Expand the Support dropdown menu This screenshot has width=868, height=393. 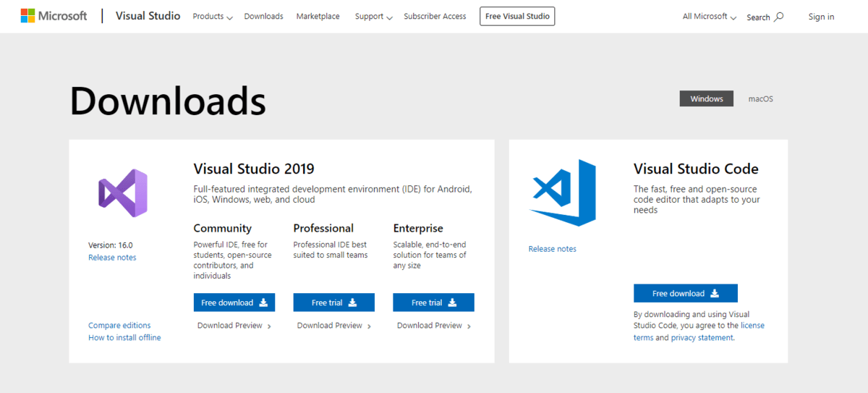pyautogui.click(x=374, y=17)
